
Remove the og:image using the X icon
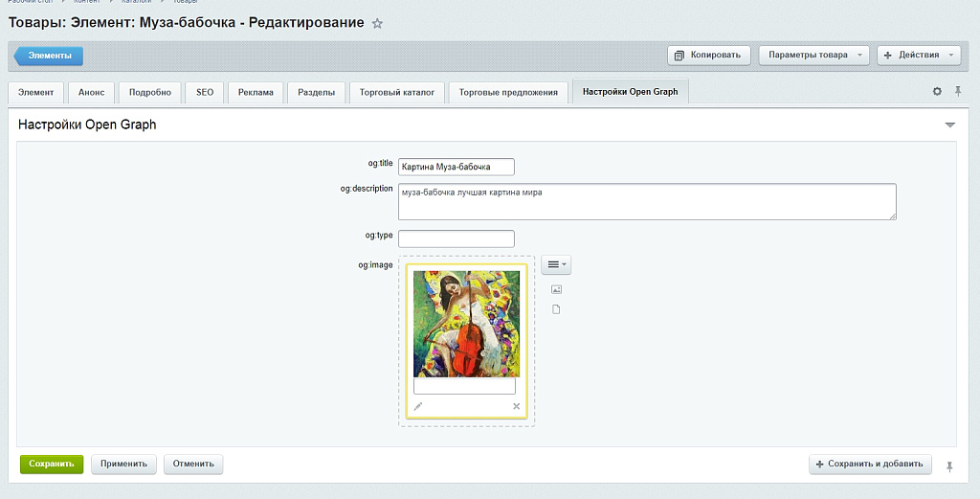517,406
